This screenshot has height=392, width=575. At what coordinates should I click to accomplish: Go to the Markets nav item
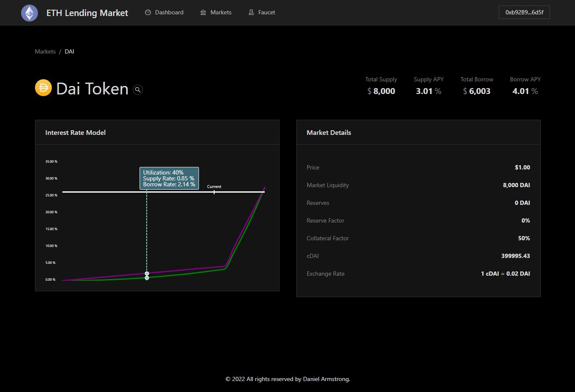pos(220,13)
